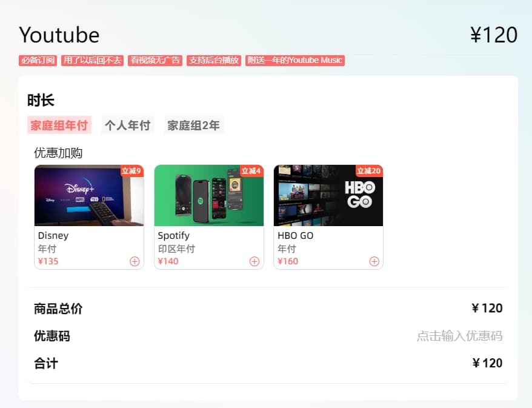Click the ¥160 HBO GO price

coord(288,261)
